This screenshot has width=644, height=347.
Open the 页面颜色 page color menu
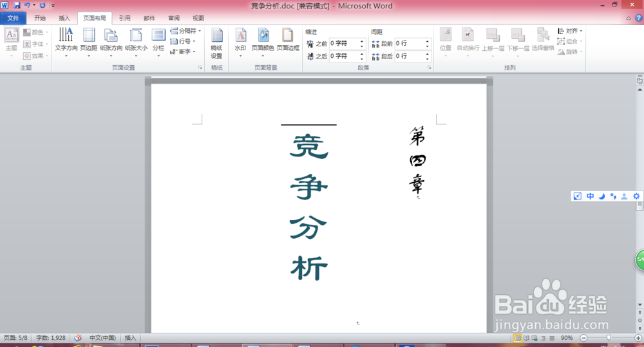pyautogui.click(x=263, y=42)
